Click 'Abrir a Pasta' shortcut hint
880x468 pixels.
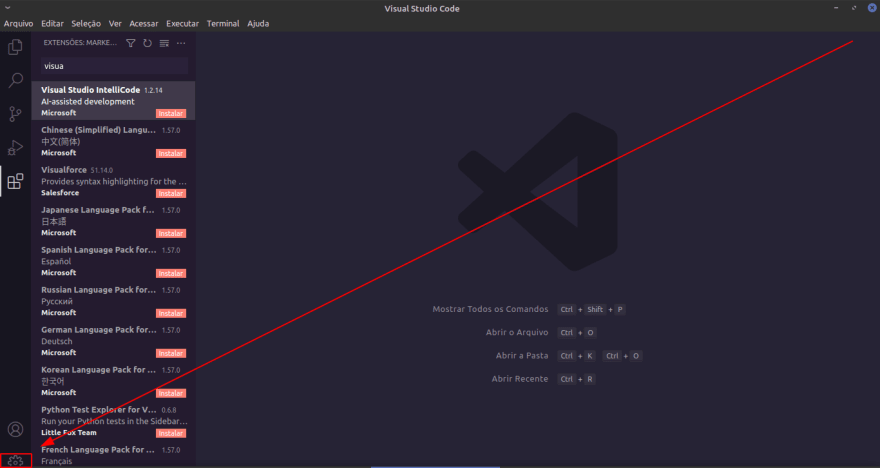[x=522, y=355]
